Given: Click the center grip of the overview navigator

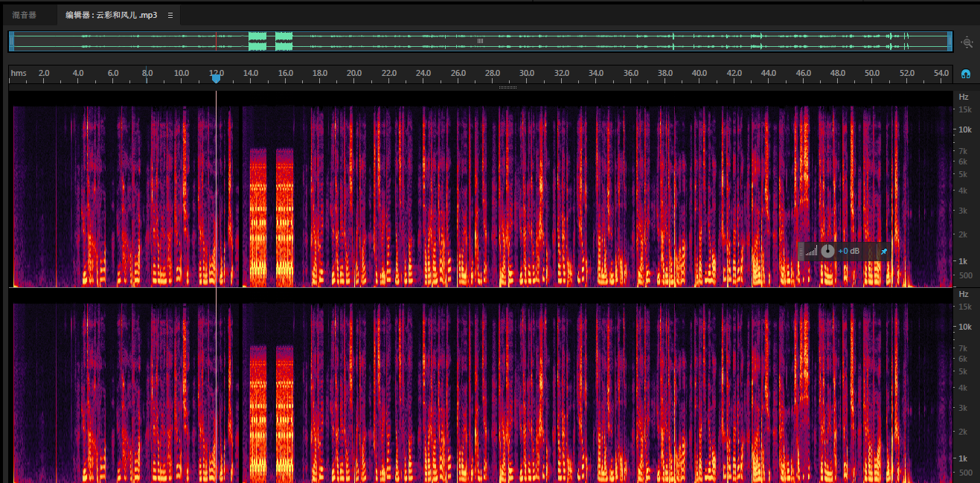Looking at the screenshot, I should [x=480, y=42].
